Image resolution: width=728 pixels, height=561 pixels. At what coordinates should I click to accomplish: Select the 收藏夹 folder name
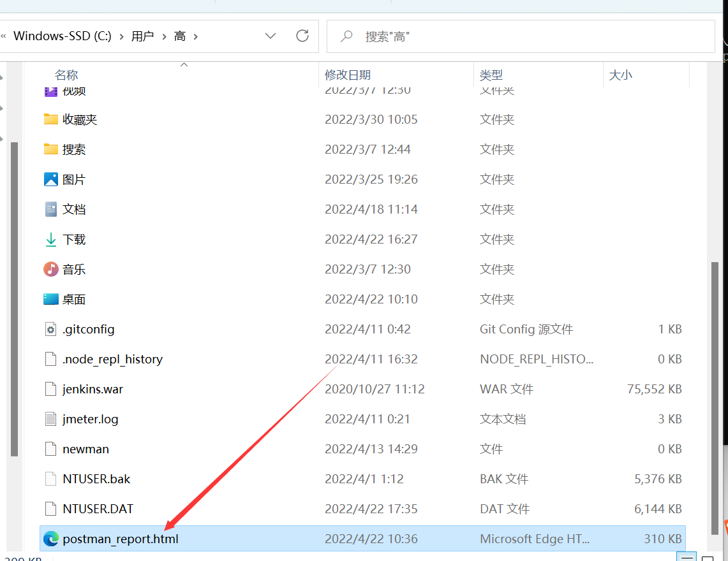80,120
